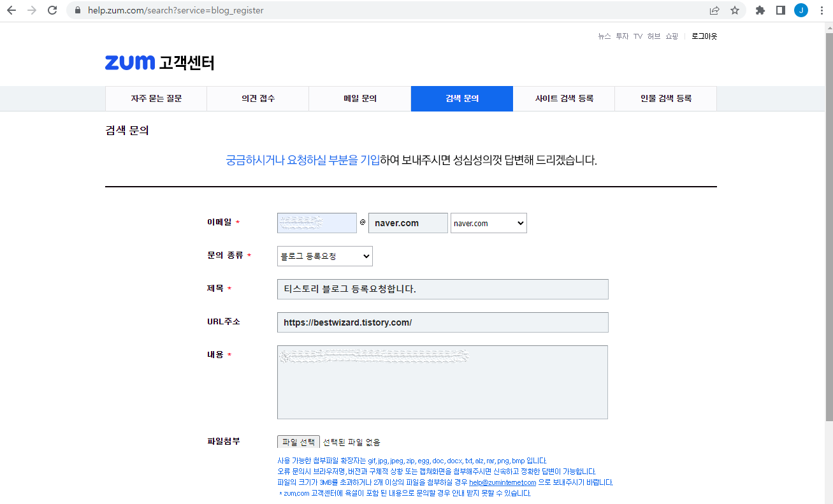
Task: Click the URL주소 input field
Action: point(442,322)
